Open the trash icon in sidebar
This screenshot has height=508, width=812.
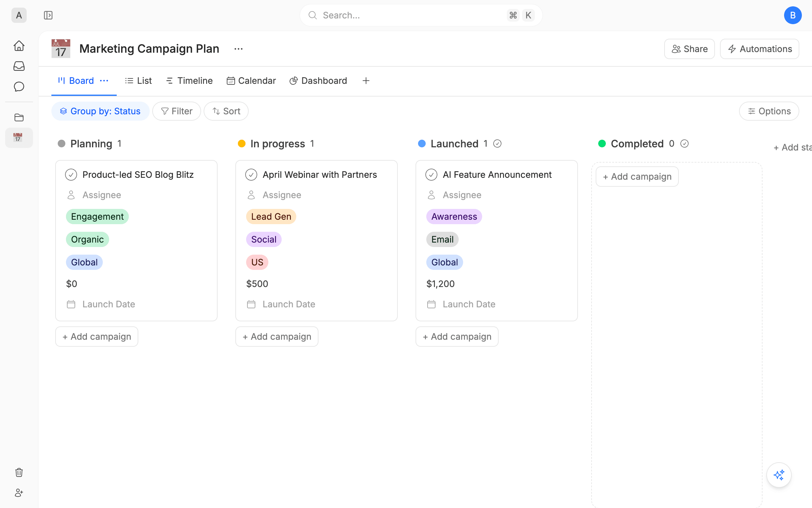click(x=19, y=472)
